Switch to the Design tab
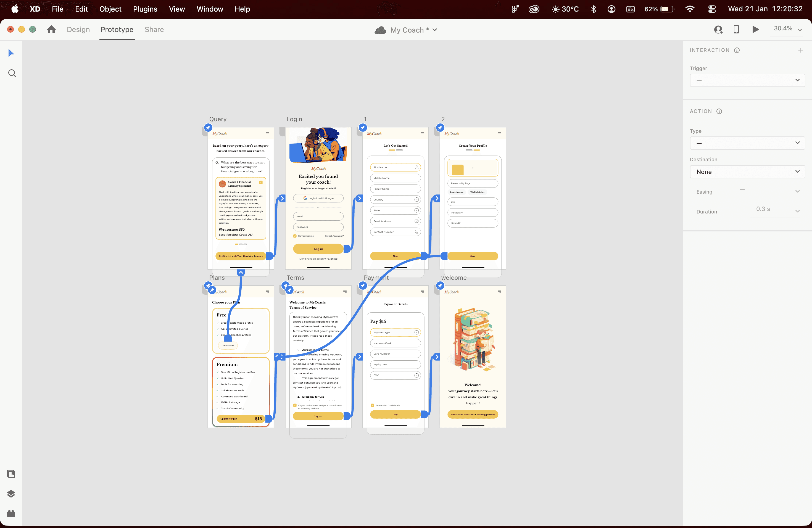Viewport: 812px width, 528px height. 78,30
